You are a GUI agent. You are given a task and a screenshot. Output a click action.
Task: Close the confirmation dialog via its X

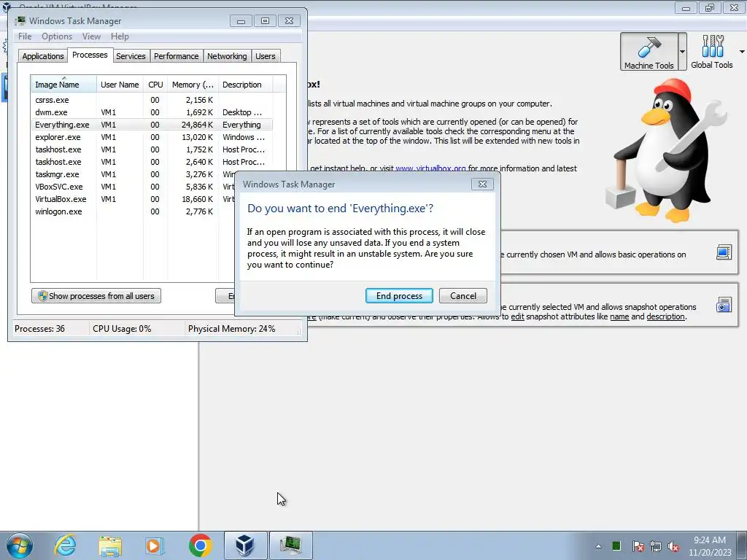tap(482, 184)
